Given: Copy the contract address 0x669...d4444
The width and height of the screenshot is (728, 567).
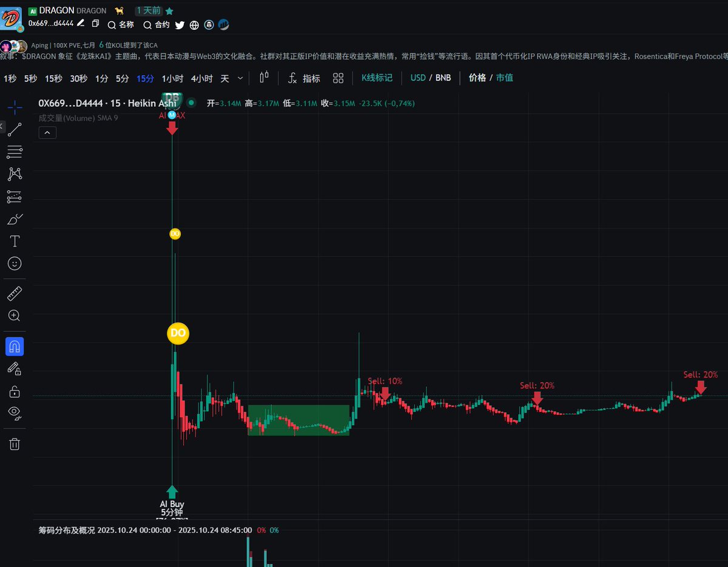Looking at the screenshot, I should pos(95,23).
